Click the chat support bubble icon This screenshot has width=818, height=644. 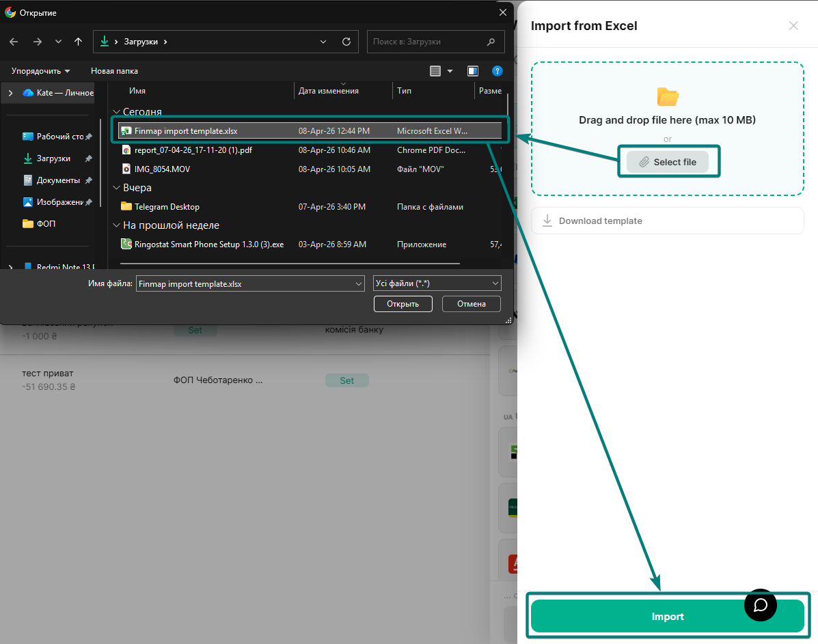tap(761, 605)
